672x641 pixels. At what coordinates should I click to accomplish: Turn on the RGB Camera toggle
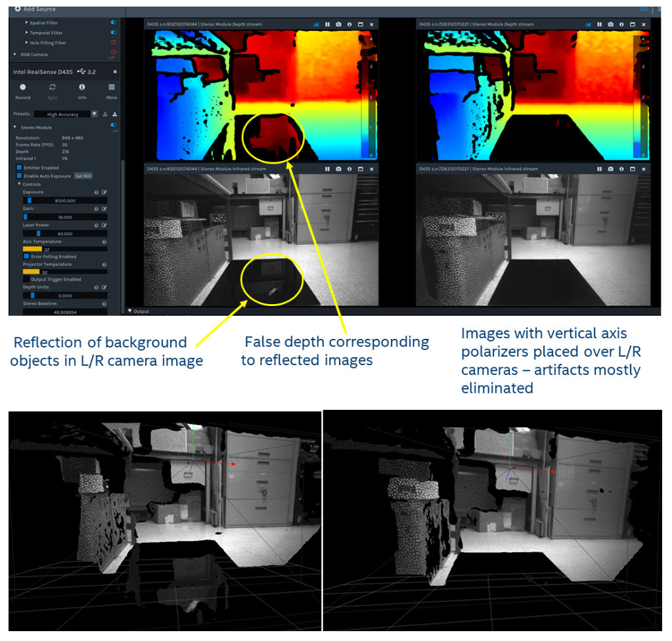[114, 53]
